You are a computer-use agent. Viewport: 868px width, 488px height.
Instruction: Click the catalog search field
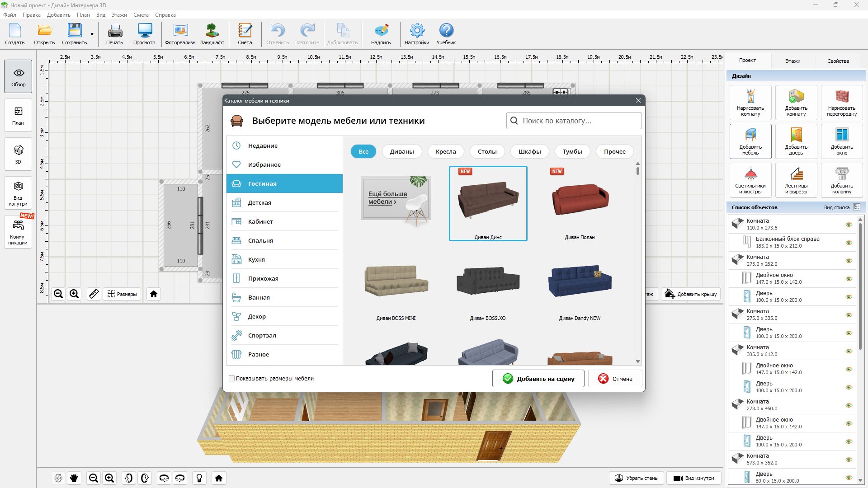pos(574,121)
